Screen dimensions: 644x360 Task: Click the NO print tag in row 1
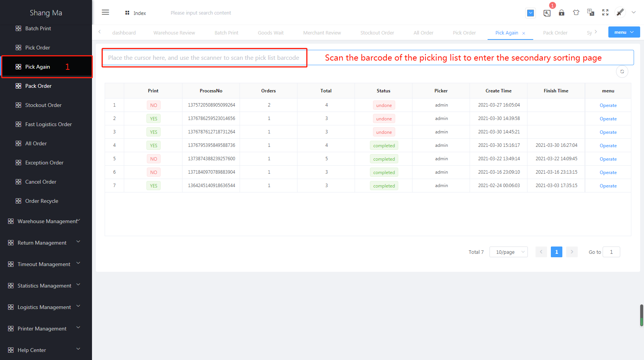coord(153,105)
